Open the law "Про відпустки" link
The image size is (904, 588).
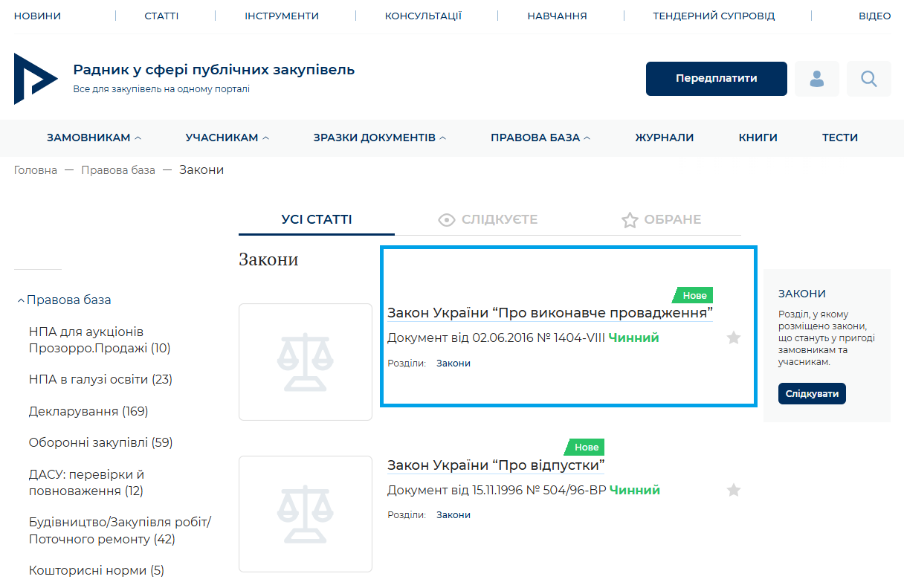tap(495, 465)
